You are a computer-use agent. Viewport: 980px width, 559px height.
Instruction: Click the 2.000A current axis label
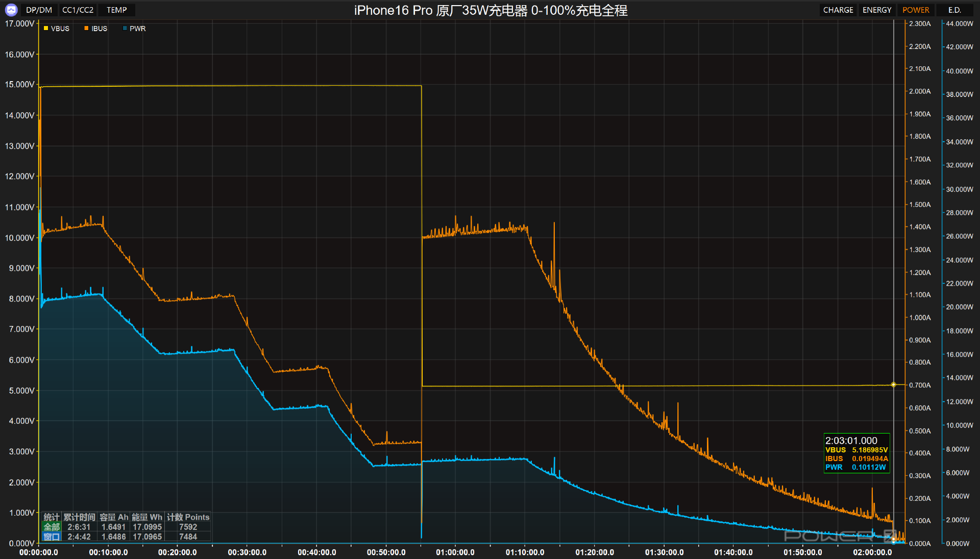click(920, 91)
